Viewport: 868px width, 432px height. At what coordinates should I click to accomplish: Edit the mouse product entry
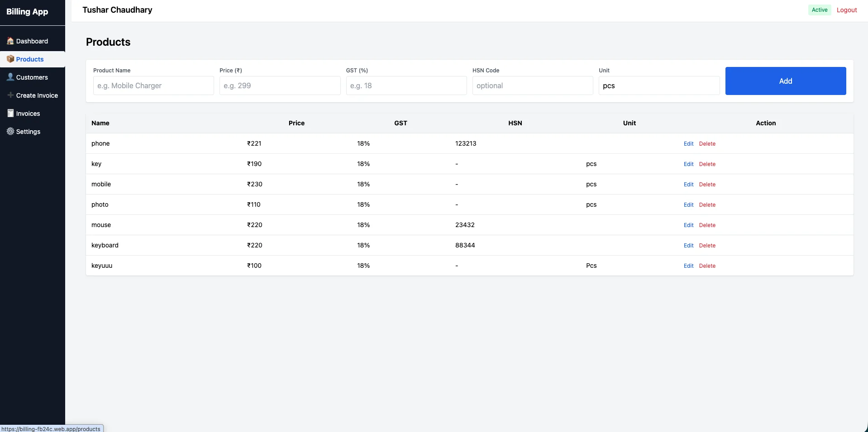pos(688,225)
